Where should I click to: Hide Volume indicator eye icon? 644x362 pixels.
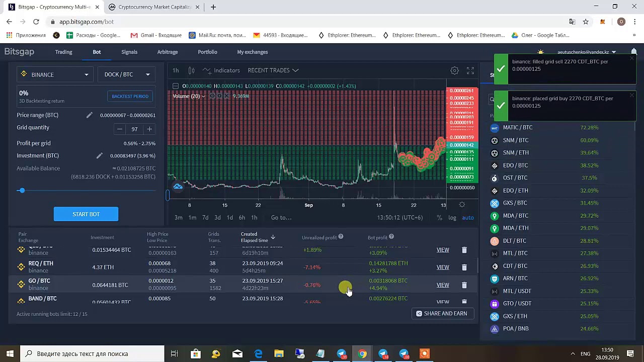coord(212,96)
